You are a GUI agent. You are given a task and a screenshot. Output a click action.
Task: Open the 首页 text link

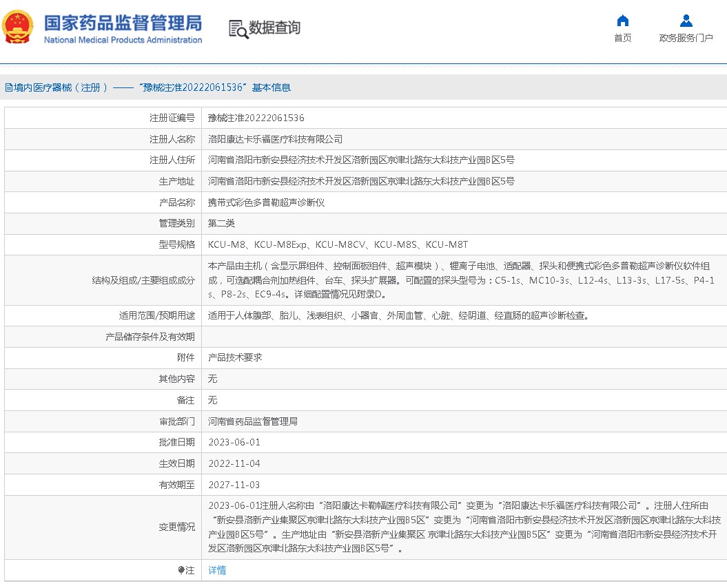click(x=622, y=38)
